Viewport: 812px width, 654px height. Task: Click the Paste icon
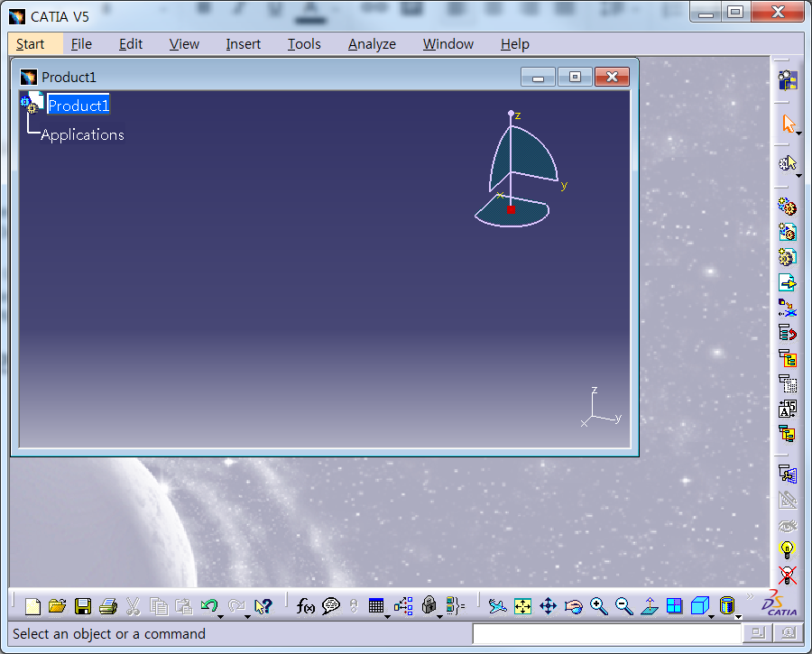184,606
